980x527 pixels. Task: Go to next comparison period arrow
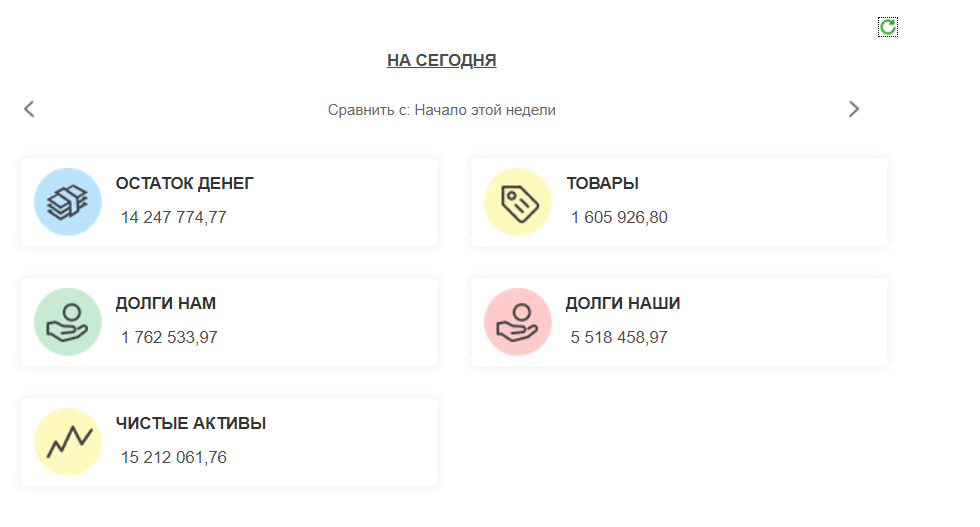pyautogui.click(x=853, y=109)
